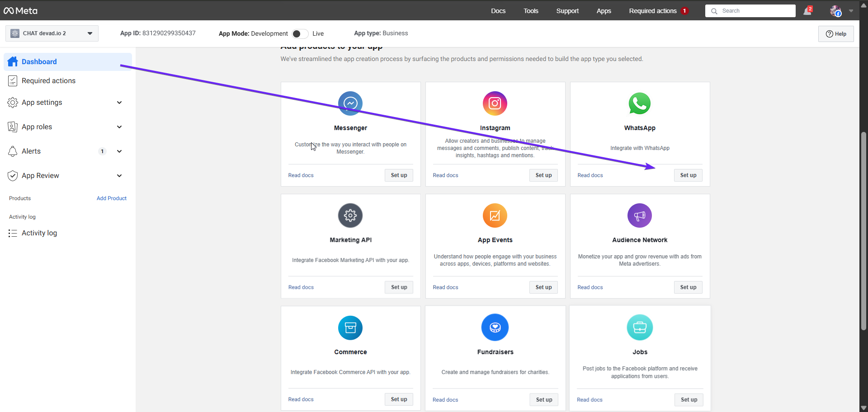Select Required actions in the left sidebar

click(x=48, y=81)
